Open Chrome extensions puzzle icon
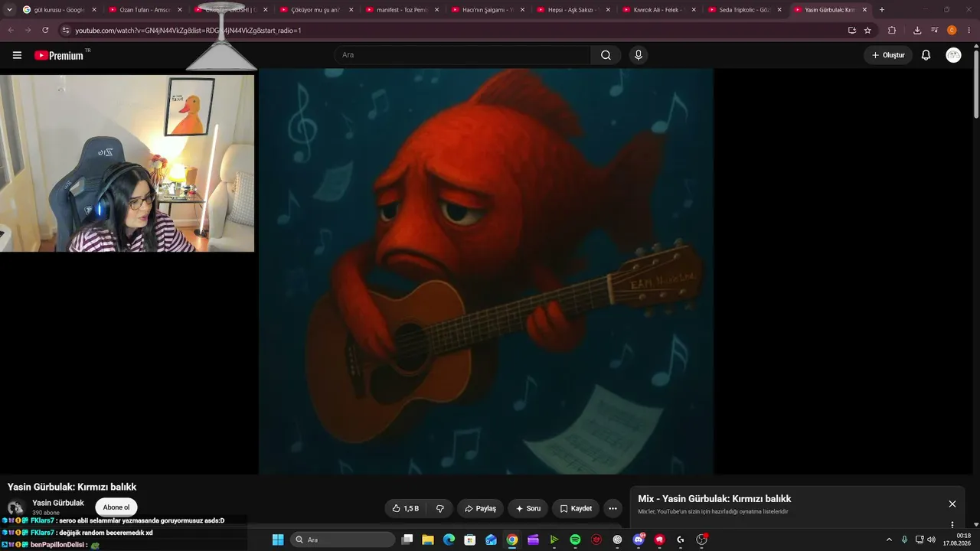980x551 pixels. click(x=892, y=31)
